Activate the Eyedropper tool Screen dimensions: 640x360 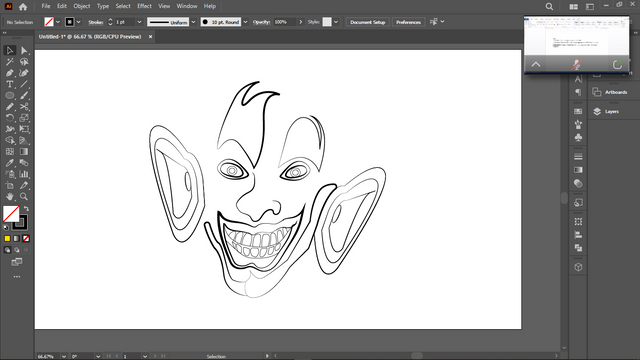(x=10, y=163)
